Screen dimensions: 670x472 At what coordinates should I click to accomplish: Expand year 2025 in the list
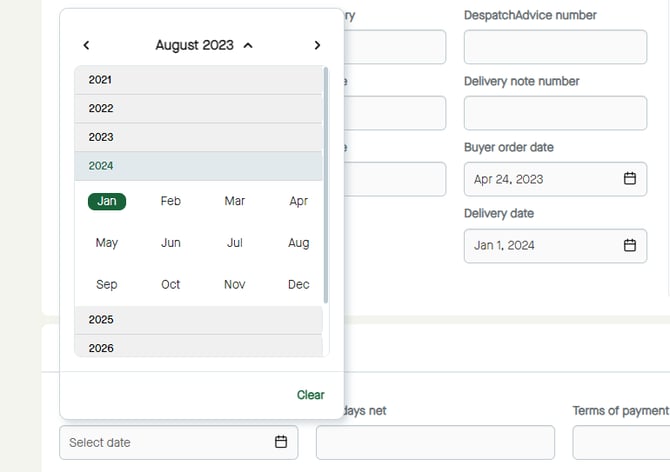198,320
